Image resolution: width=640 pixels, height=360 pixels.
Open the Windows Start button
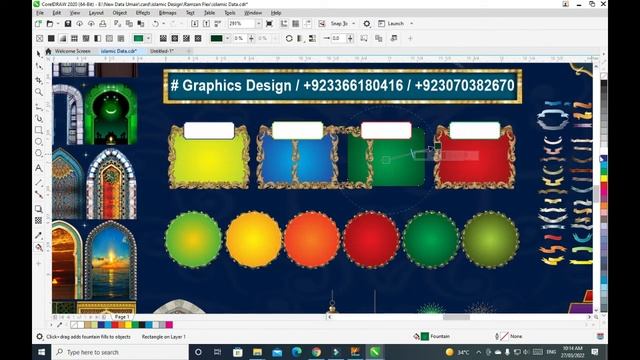pos(42,352)
